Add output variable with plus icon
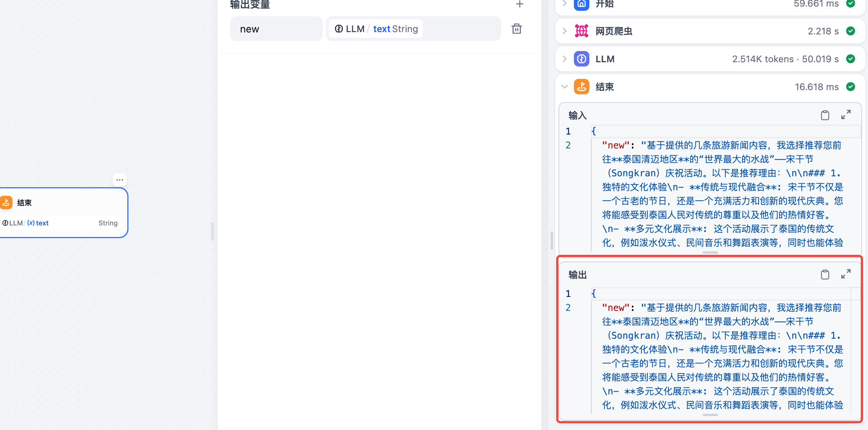Screen dimensions: 868x430 tap(519, 4)
